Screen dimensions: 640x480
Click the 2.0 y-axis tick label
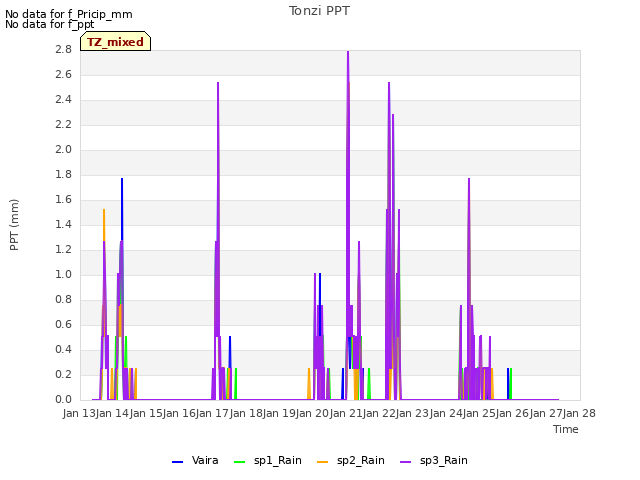coord(63,149)
